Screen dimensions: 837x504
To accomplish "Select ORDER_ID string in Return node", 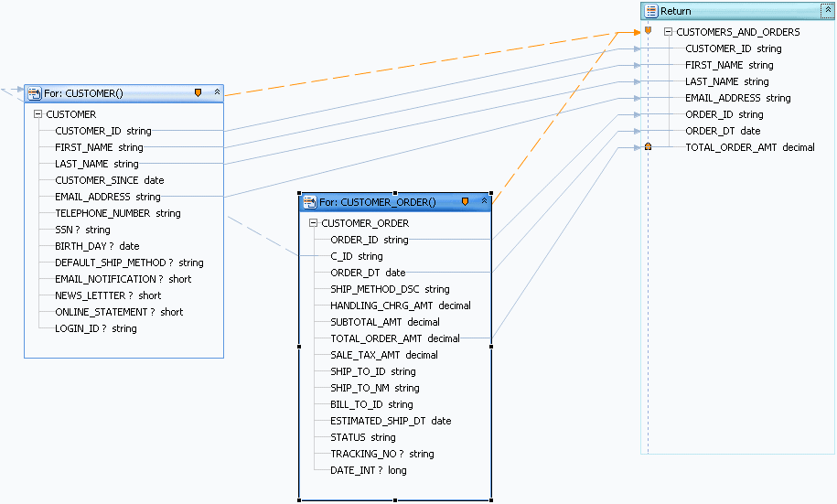I will click(724, 114).
